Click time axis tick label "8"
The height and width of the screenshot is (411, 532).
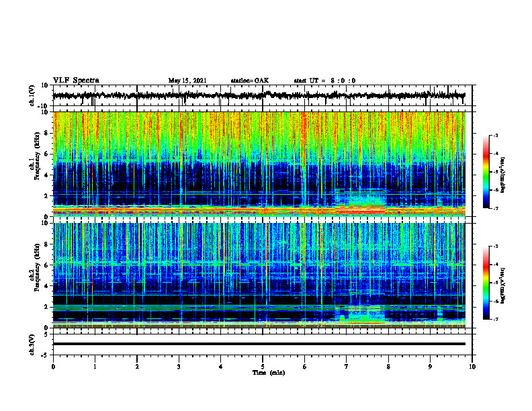388,367
